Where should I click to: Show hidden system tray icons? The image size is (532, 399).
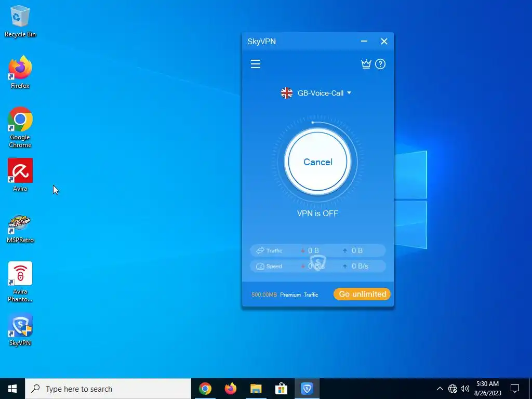[x=440, y=389]
